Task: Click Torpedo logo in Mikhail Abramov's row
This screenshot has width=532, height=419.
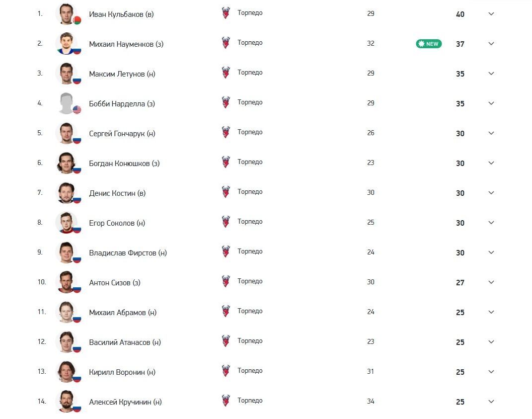Action: [x=226, y=312]
